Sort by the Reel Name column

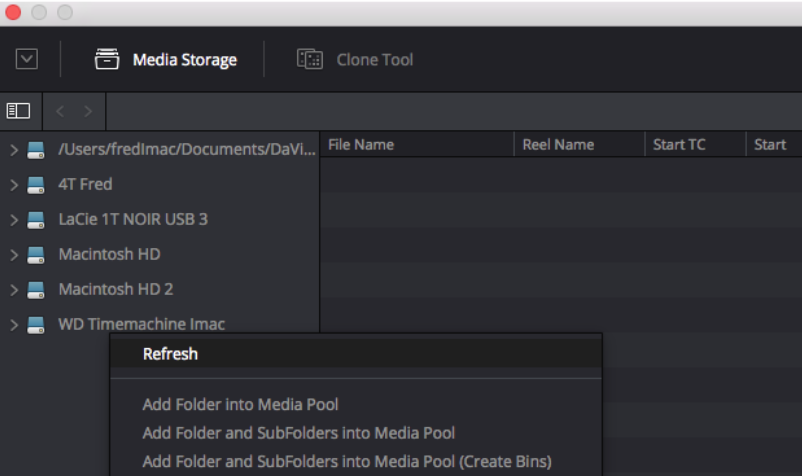click(558, 145)
